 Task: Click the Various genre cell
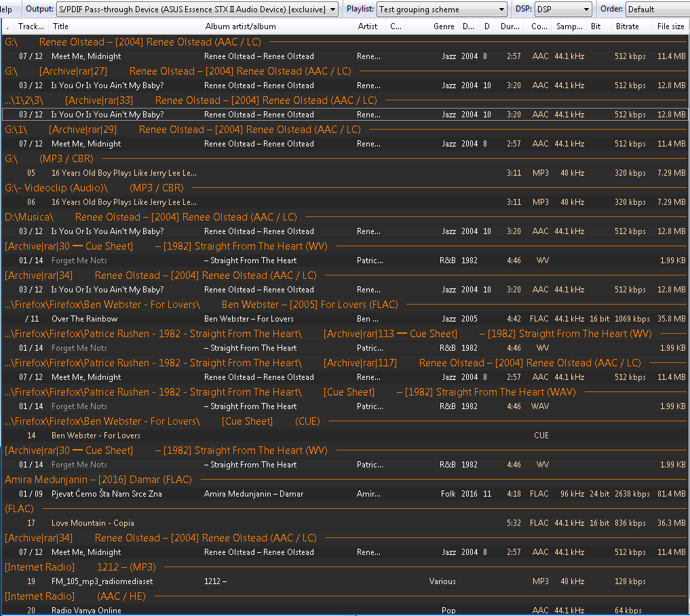pos(442,581)
